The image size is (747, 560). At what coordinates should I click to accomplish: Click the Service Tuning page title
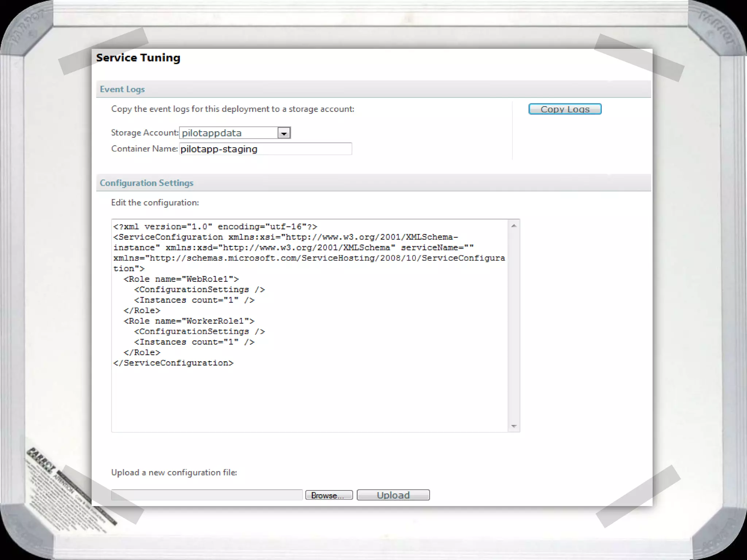pos(138,58)
